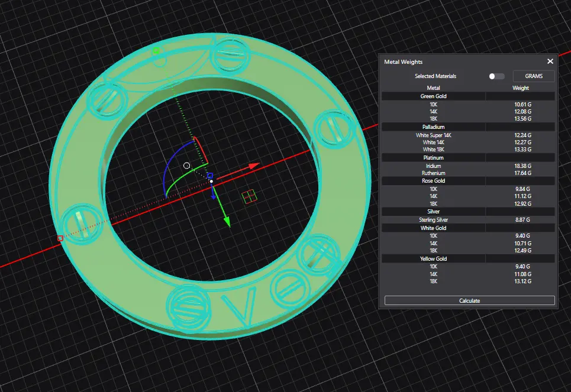Select the Ruthenium platinum row
Screen dimensions: 571x392
click(x=468, y=173)
